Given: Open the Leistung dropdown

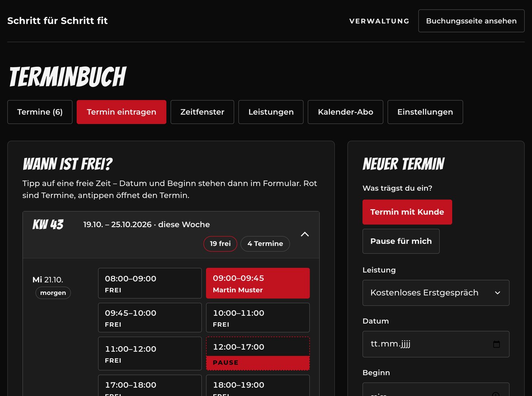Looking at the screenshot, I should [436, 293].
